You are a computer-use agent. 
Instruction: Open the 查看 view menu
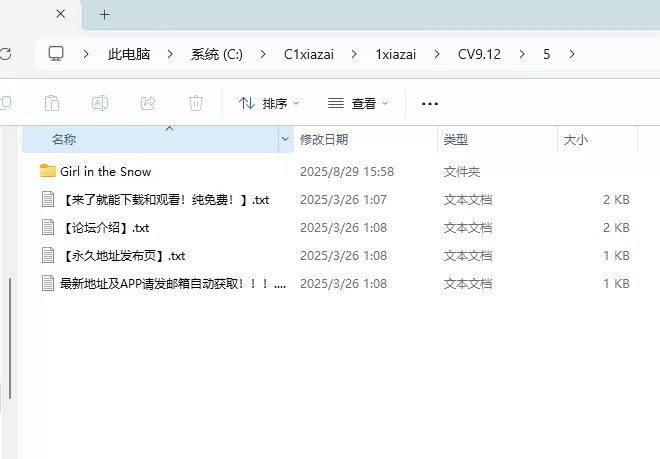[358, 103]
